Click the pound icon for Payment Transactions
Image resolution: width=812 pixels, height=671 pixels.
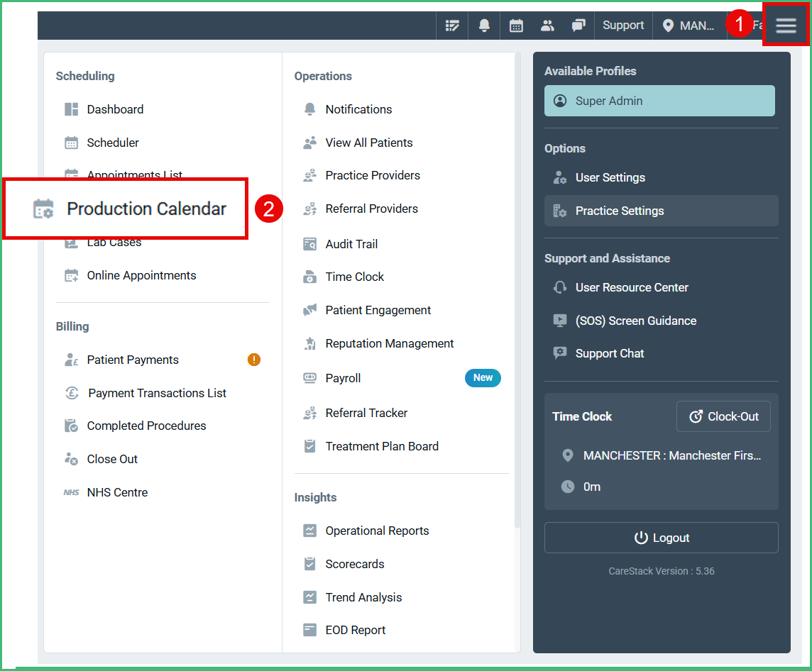pyautogui.click(x=72, y=393)
